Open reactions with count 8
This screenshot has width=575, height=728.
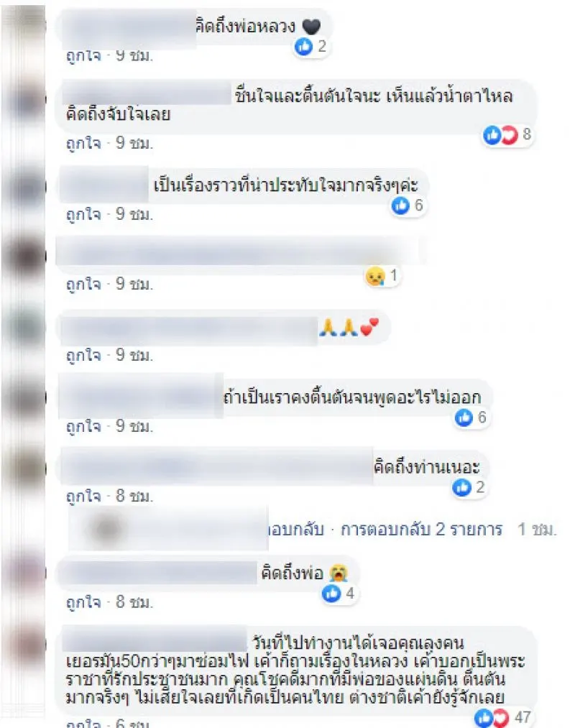507,134
